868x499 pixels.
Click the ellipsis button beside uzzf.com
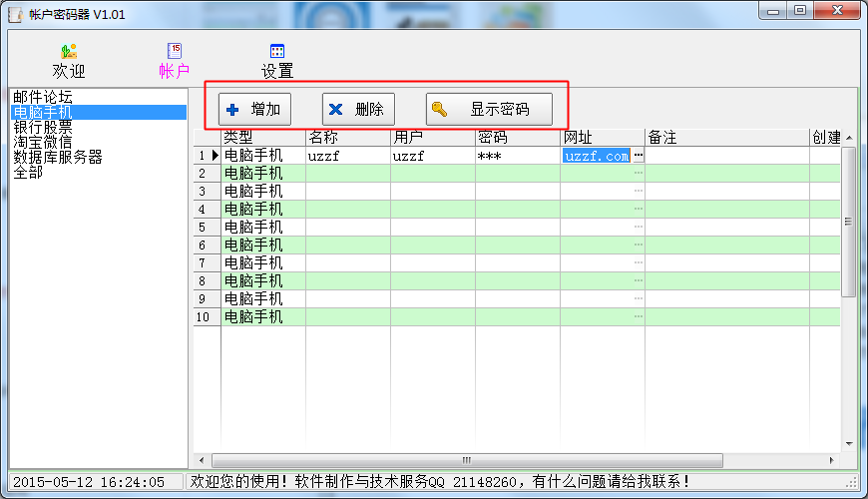[x=639, y=156]
